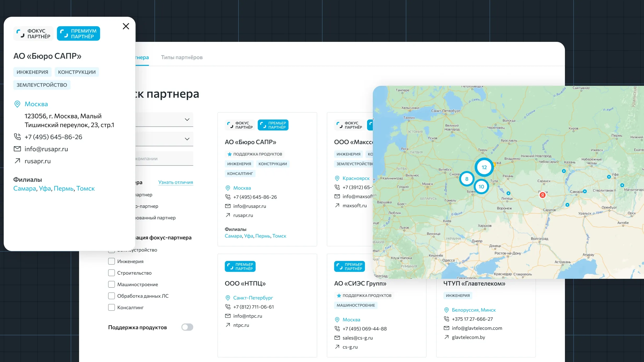Viewport: 644px width, 362px height.
Task: Open the Уфа branch link in the popup
Action: [x=45, y=189]
